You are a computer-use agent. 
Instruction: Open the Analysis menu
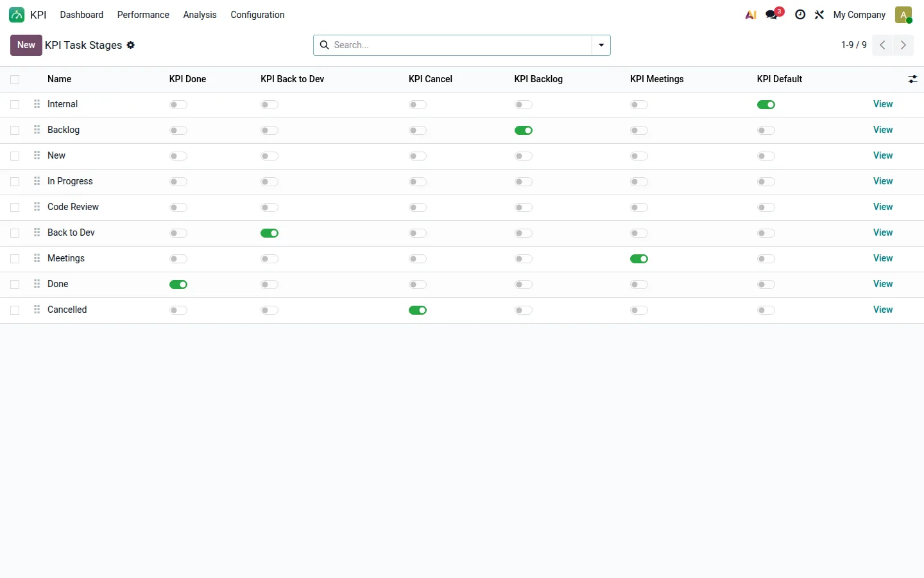point(200,15)
